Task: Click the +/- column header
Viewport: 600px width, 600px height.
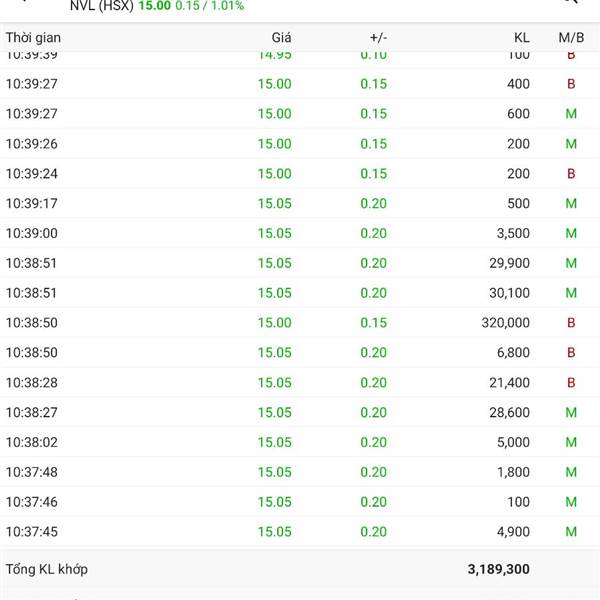Action: (378, 37)
